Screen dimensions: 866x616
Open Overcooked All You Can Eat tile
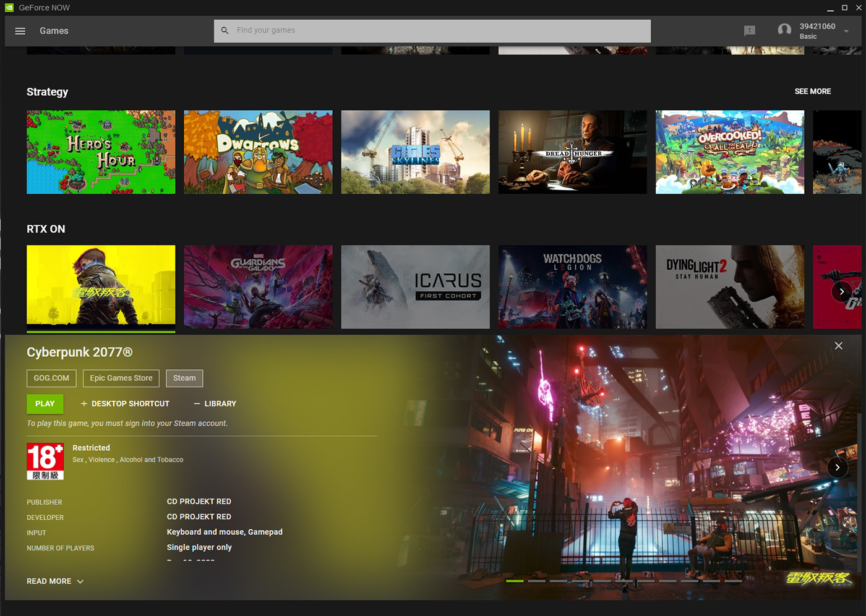730,152
